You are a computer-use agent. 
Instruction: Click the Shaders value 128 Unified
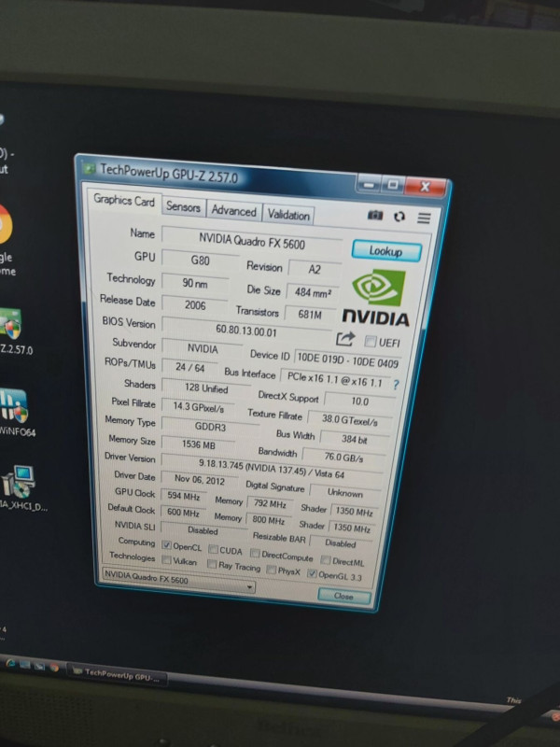coord(206,388)
